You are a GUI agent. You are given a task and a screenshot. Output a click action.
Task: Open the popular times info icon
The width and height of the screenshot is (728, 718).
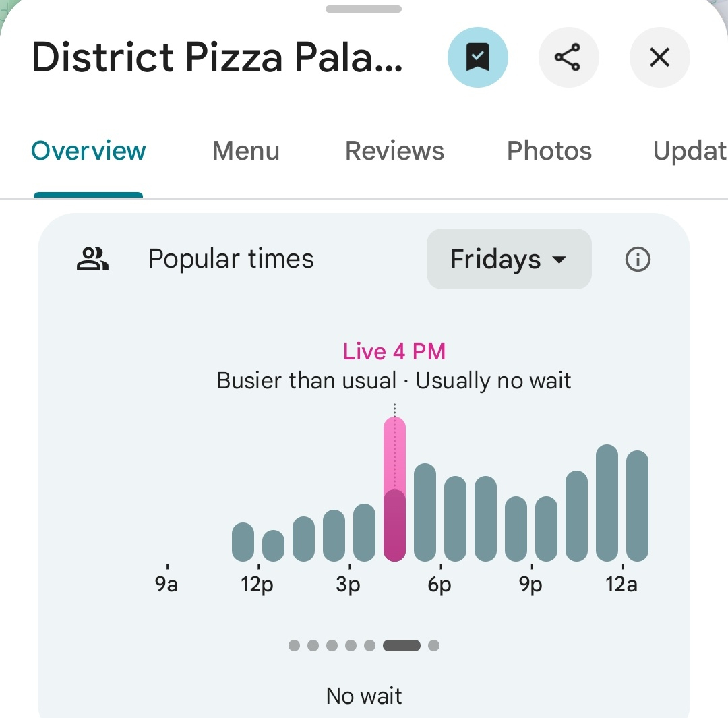pos(638,259)
